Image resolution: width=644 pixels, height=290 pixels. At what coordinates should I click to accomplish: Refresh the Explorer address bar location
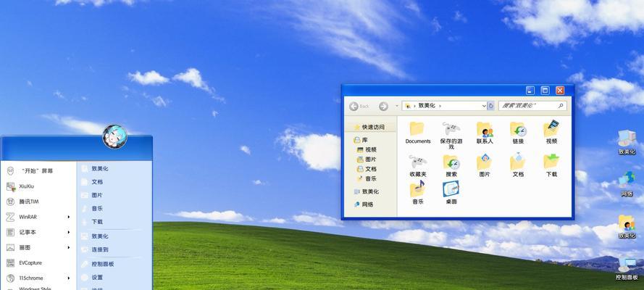[490, 106]
